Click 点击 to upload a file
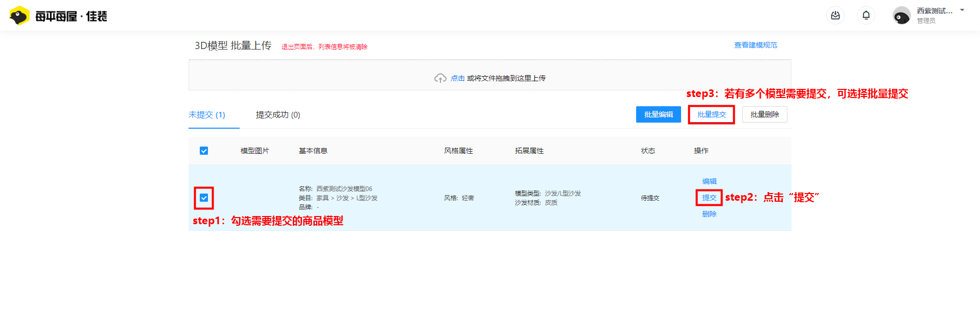 [458, 78]
